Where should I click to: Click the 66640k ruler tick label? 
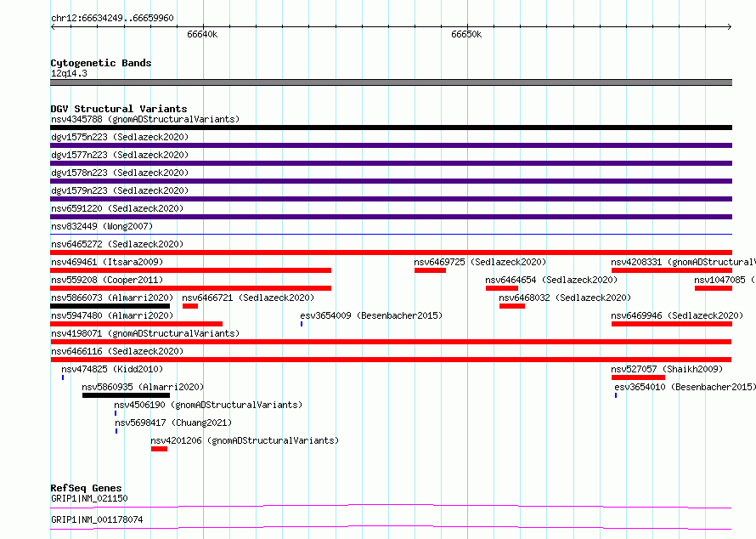(202, 34)
